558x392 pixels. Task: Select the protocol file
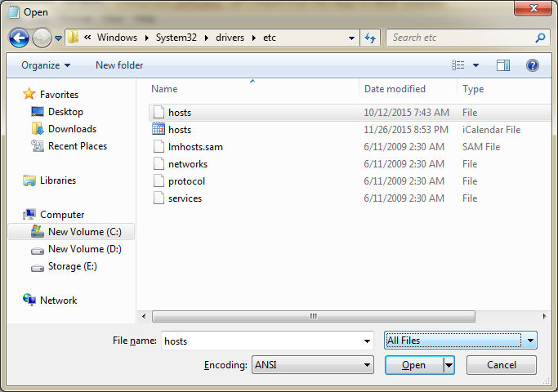350,181
